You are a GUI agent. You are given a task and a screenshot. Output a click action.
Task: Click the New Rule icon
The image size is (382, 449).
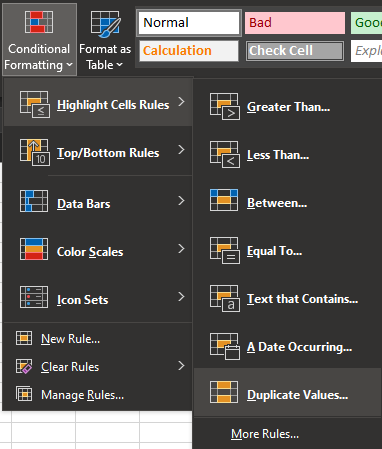coord(24,339)
